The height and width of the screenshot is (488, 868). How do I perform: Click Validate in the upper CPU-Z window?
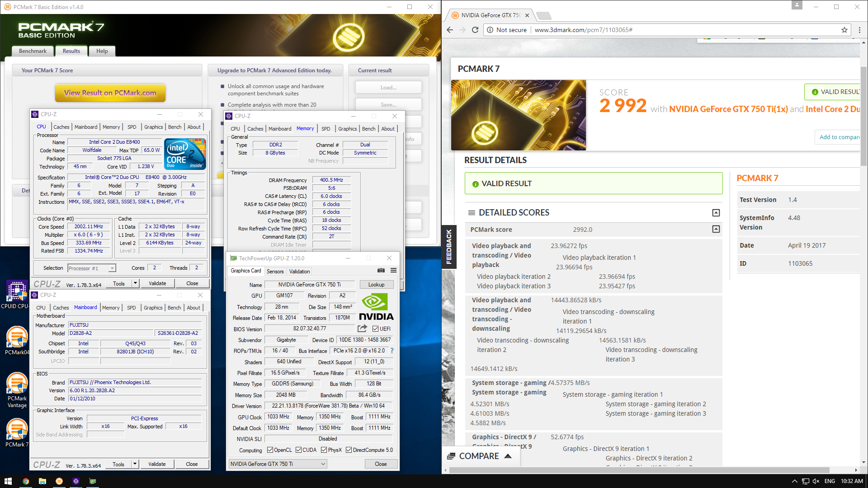(x=157, y=283)
